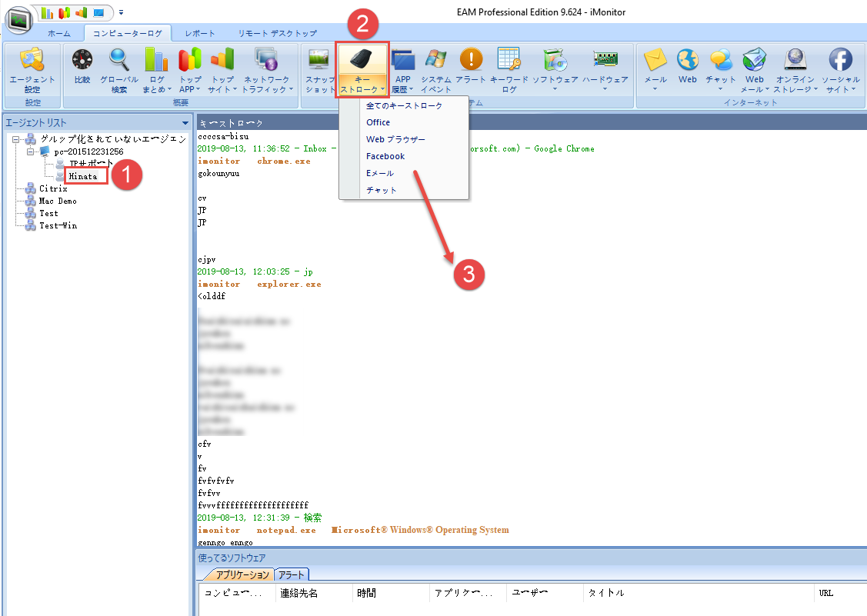Choose Web ブラウザー from the dropdown menu
The image size is (867, 616).
[x=395, y=139]
